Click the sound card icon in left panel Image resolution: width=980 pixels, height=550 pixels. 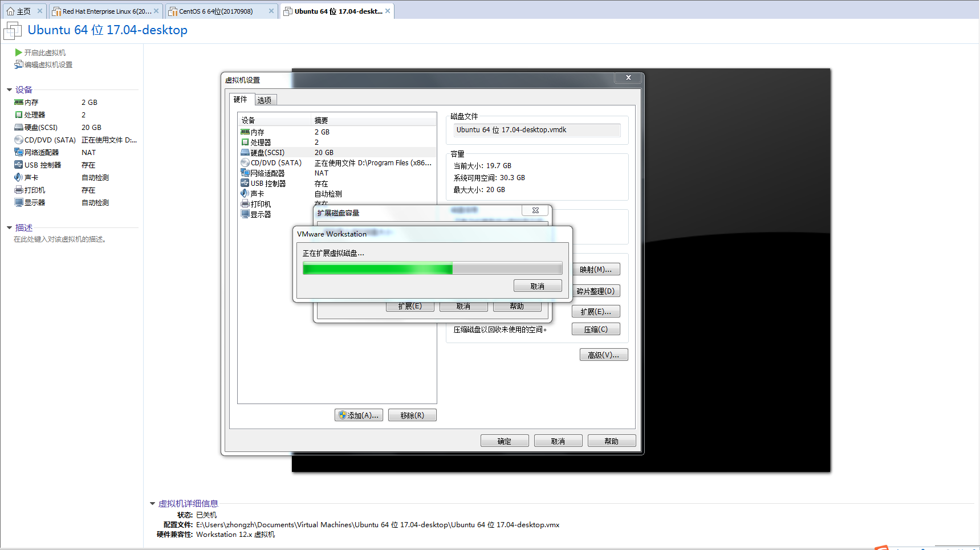click(x=19, y=177)
